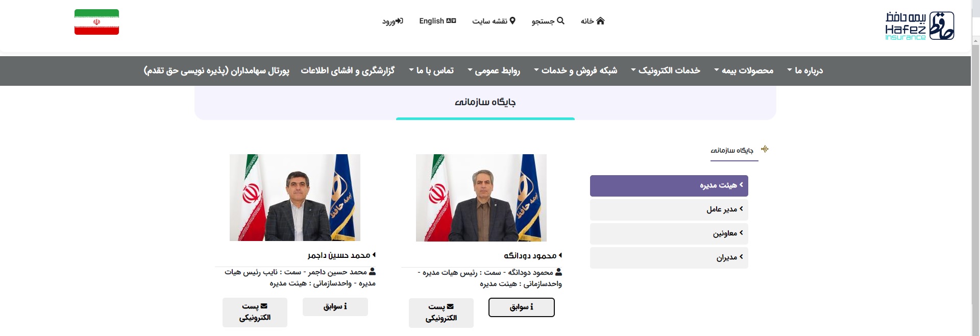Image resolution: width=980 pixels, height=336 pixels.
Task: Click سوابق button under محمود دودانگه
Action: pyautogui.click(x=522, y=307)
